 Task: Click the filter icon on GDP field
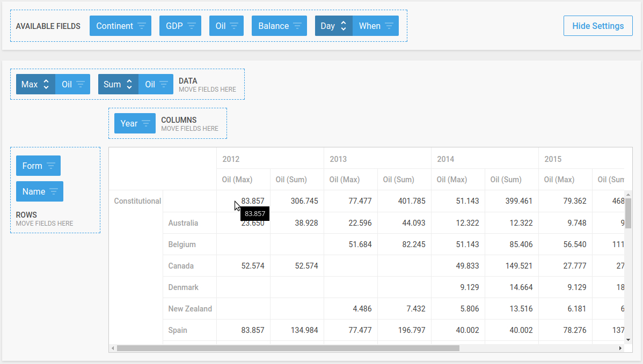192,26
